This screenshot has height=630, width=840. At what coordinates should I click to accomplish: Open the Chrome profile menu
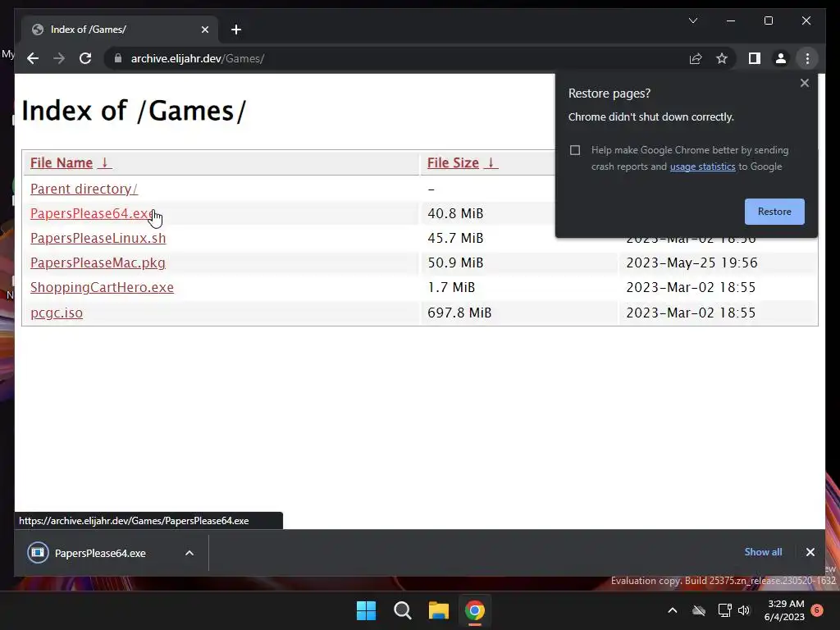(x=781, y=58)
